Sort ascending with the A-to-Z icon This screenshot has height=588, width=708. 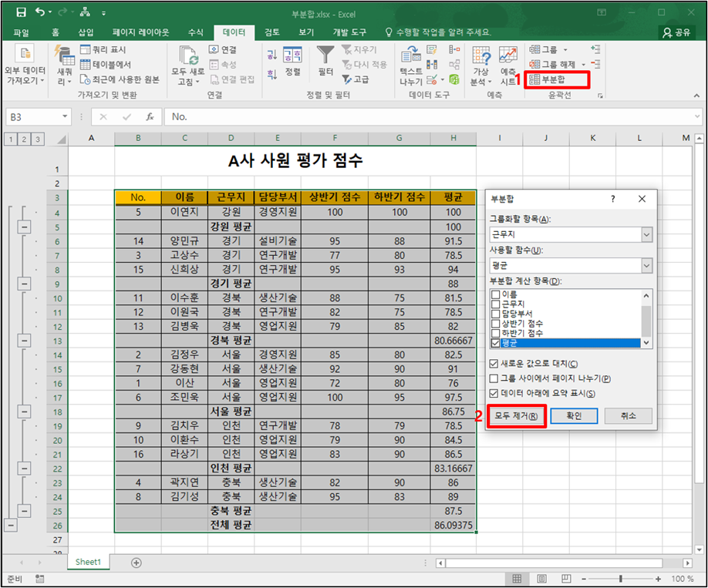click(271, 55)
